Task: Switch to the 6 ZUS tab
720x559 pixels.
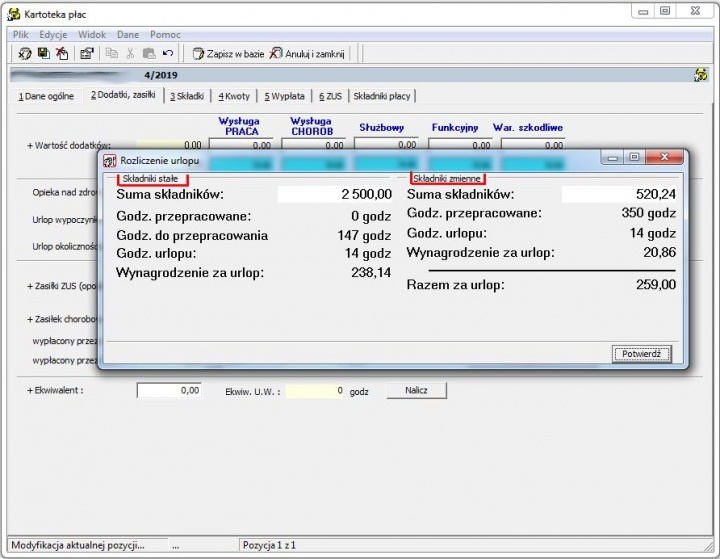Action: [331, 96]
